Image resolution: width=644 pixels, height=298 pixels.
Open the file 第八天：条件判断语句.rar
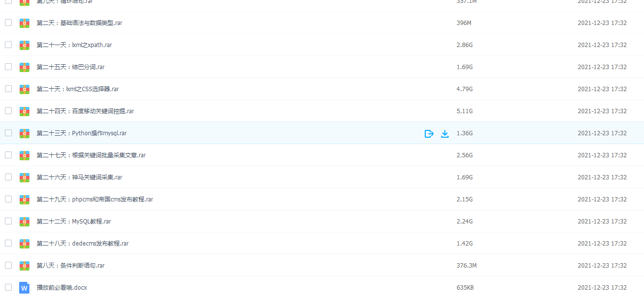tap(71, 266)
